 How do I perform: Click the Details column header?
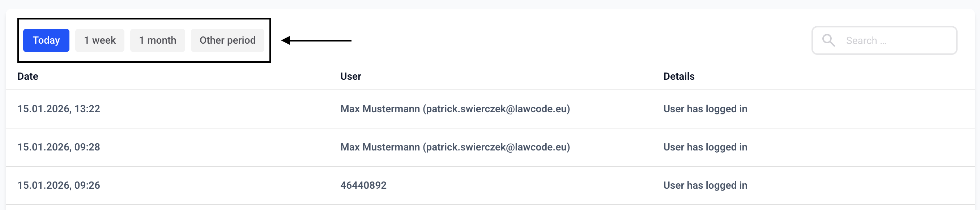coord(679,76)
